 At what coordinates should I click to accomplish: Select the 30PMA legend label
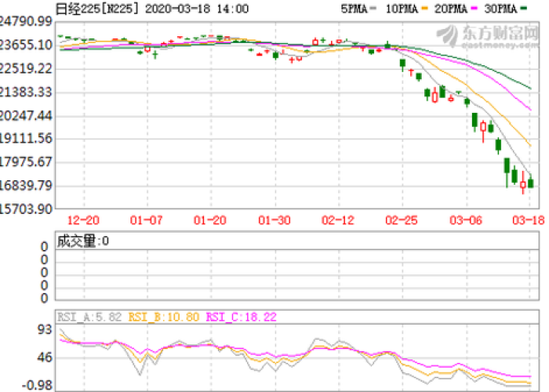tap(500, 9)
